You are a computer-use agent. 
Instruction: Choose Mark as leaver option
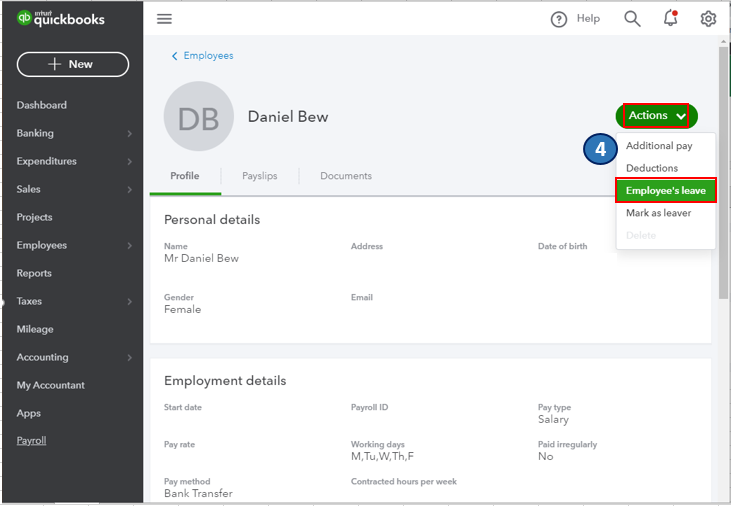pyautogui.click(x=658, y=213)
